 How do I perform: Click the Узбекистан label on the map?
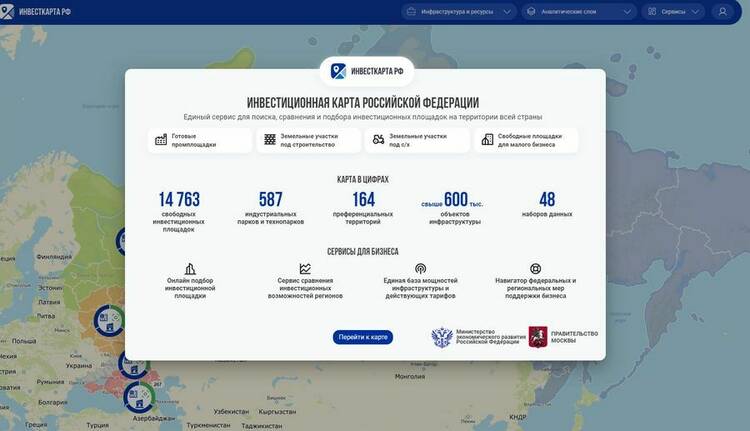(232, 411)
